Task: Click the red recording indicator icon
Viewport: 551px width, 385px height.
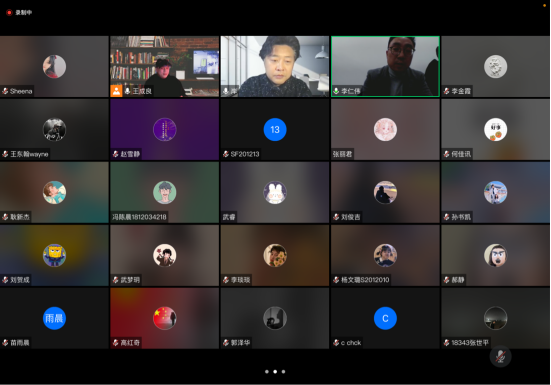Action: click(9, 13)
